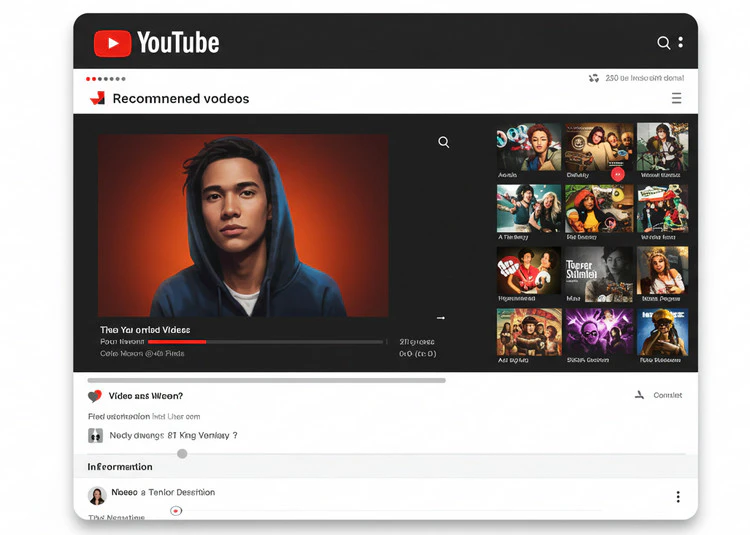
Task: Click the heart icon under the video
Action: 95,396
